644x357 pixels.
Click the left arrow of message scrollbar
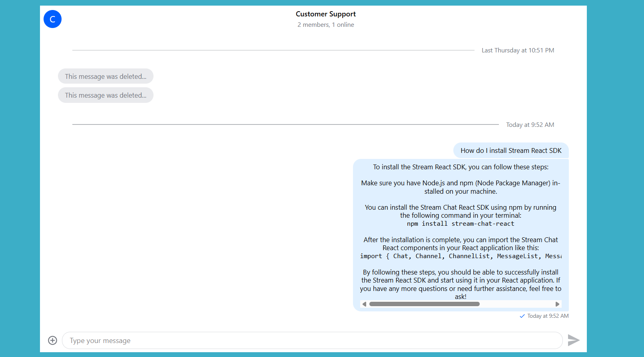pyautogui.click(x=364, y=304)
